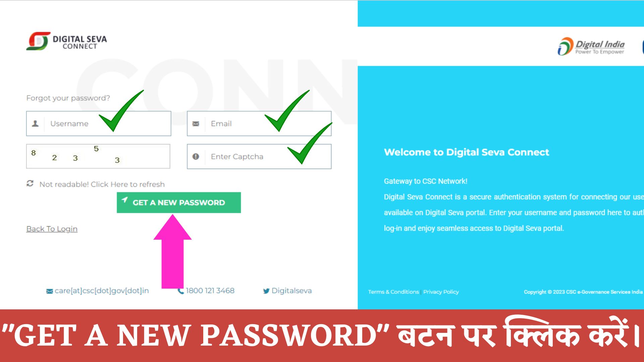This screenshot has height=362, width=644.
Task: Expand Terms & Conditions link
Action: click(394, 292)
